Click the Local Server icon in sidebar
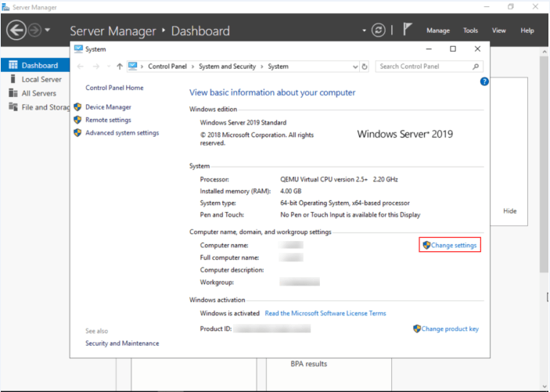The height and width of the screenshot is (392, 550). point(13,79)
